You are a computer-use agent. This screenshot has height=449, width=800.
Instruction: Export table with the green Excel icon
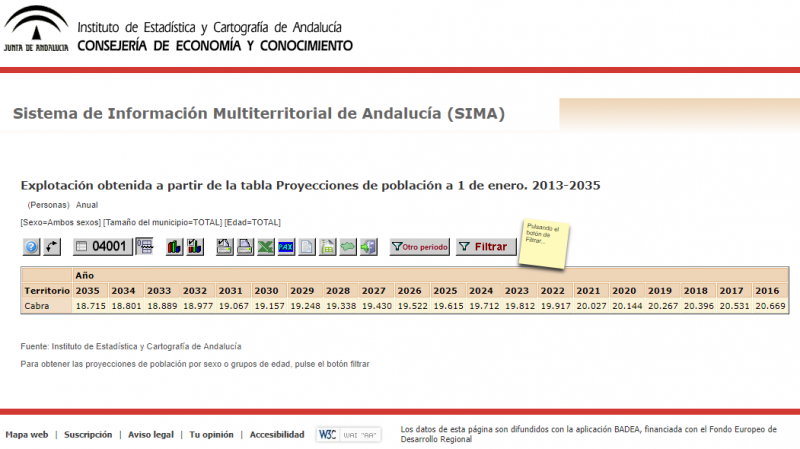[x=266, y=246]
